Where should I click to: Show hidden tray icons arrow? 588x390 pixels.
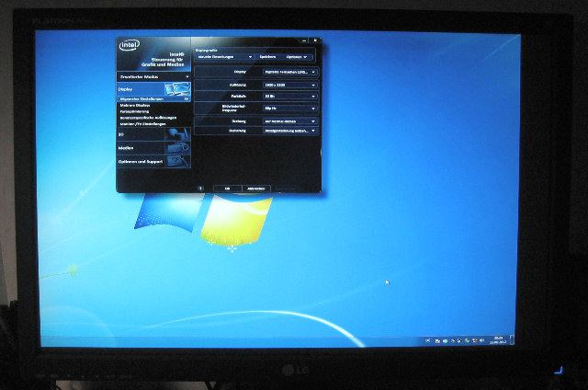[427, 340]
